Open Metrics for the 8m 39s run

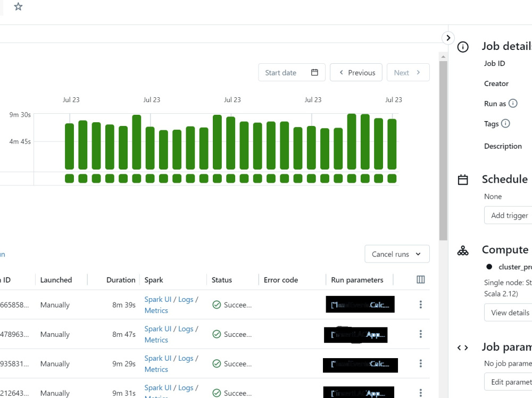coord(156,310)
